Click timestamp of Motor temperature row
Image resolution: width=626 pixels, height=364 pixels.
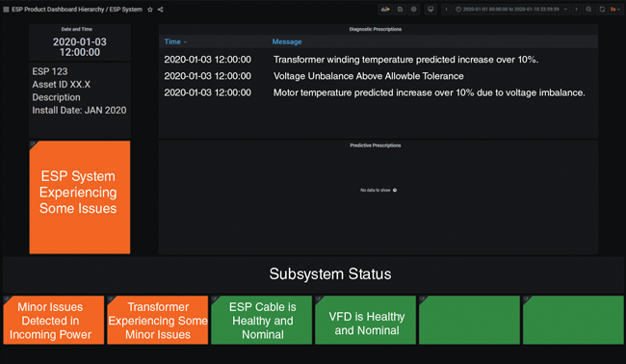(x=208, y=92)
